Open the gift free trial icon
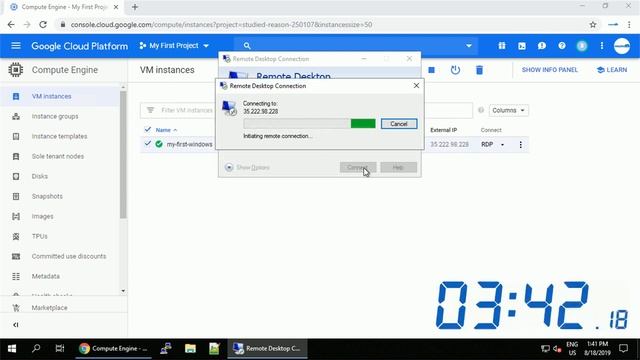This screenshot has height=360, width=640. tap(502, 46)
